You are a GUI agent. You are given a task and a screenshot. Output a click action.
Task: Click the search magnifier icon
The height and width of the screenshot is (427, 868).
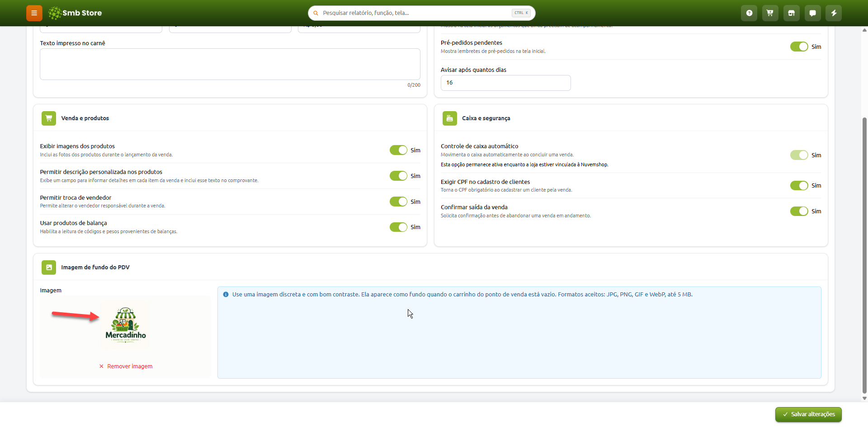pyautogui.click(x=316, y=13)
